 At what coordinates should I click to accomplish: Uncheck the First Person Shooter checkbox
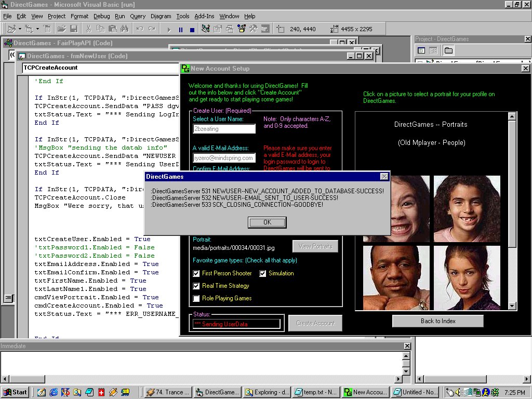(x=196, y=273)
